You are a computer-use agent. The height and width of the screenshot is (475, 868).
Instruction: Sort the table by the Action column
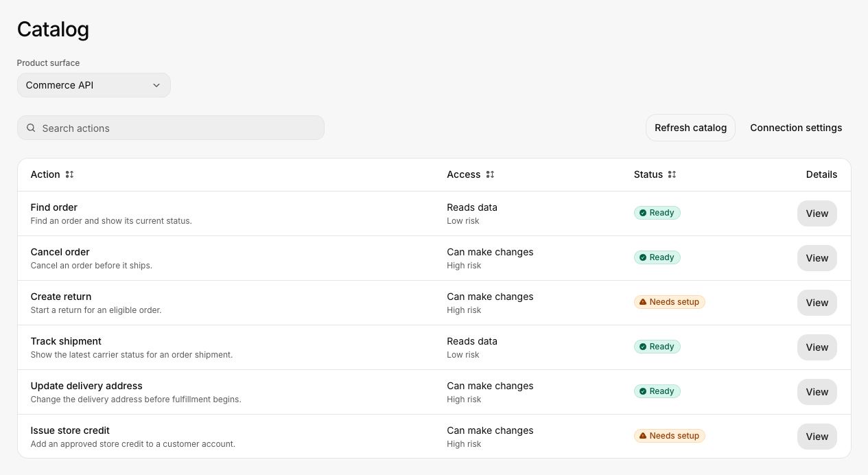[x=69, y=174]
